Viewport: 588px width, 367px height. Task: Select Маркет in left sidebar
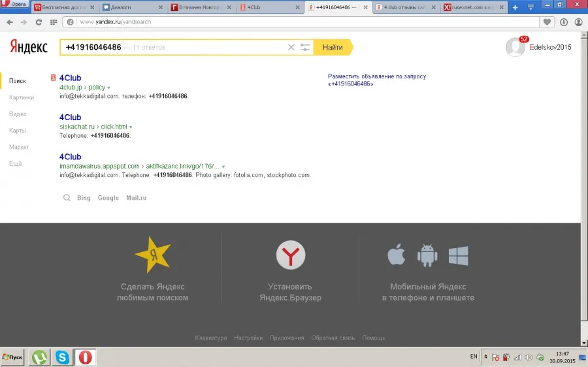coord(19,147)
